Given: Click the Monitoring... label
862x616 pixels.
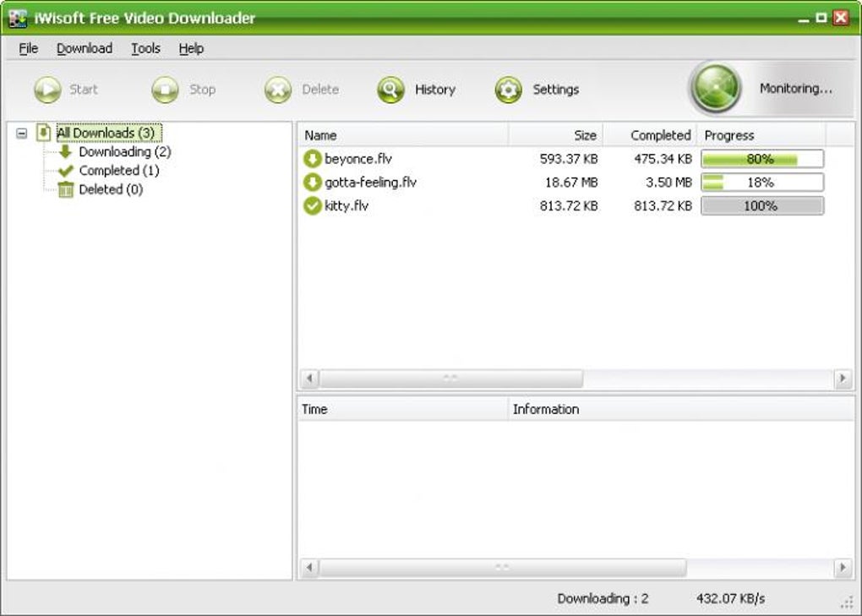Looking at the screenshot, I should (796, 89).
